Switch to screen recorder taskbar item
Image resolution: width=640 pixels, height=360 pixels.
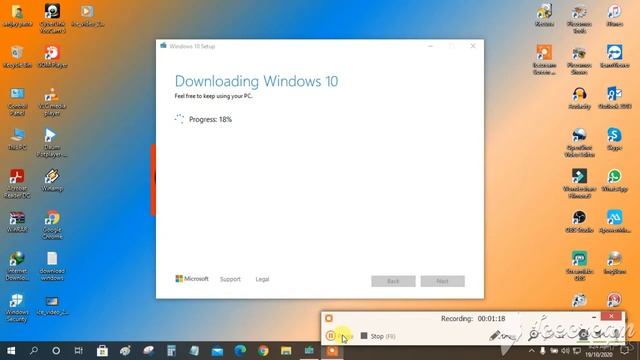332,351
